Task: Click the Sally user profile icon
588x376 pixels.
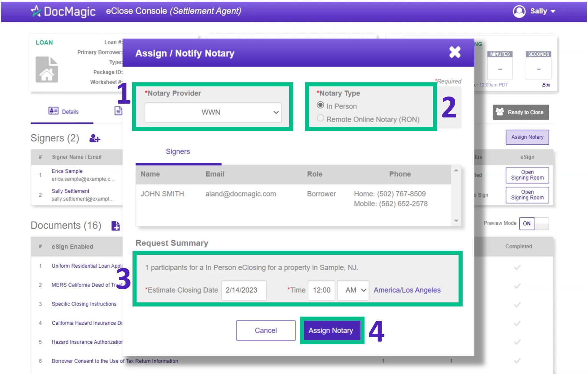Action: click(519, 11)
